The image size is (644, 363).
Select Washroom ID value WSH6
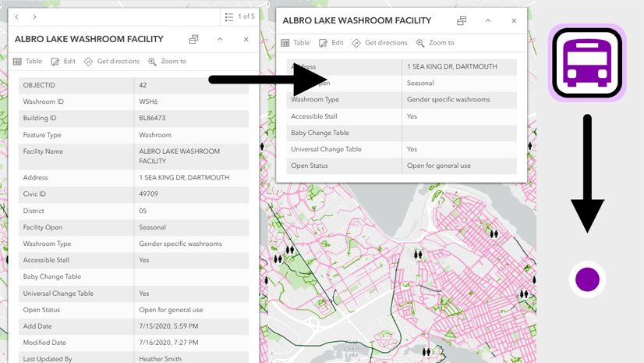pyautogui.click(x=148, y=101)
